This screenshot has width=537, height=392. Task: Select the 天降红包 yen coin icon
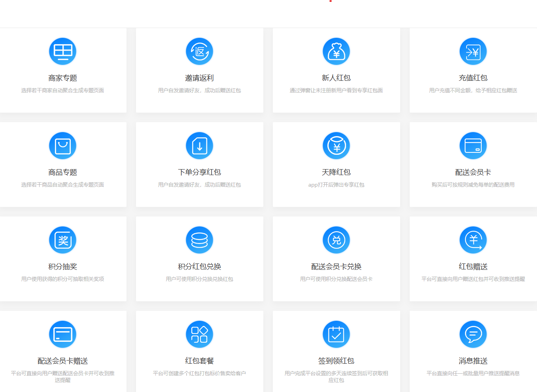pyautogui.click(x=336, y=146)
